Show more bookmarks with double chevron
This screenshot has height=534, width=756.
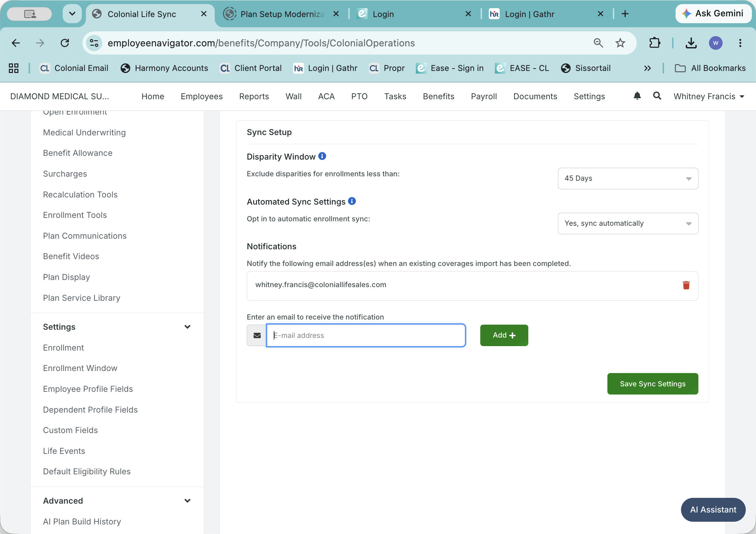pos(647,68)
